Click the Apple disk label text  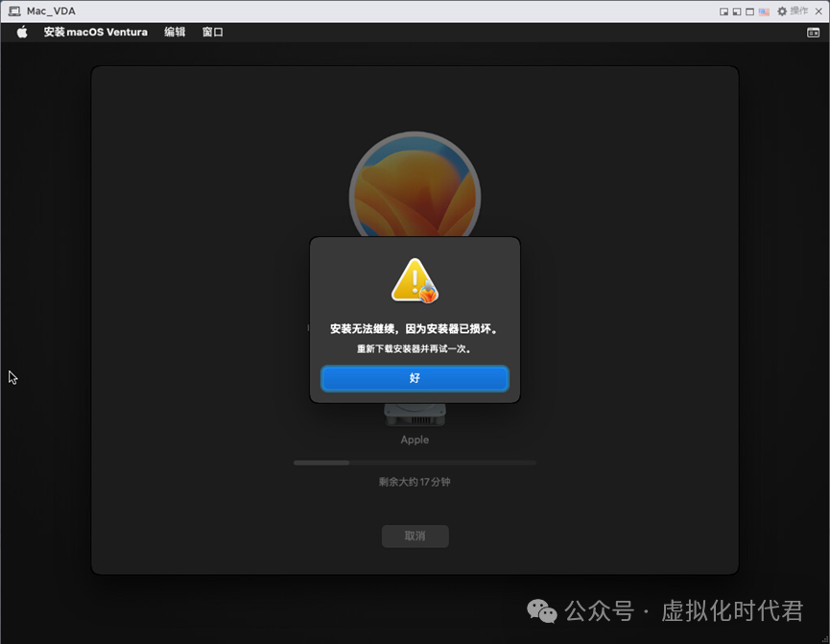[x=415, y=440]
